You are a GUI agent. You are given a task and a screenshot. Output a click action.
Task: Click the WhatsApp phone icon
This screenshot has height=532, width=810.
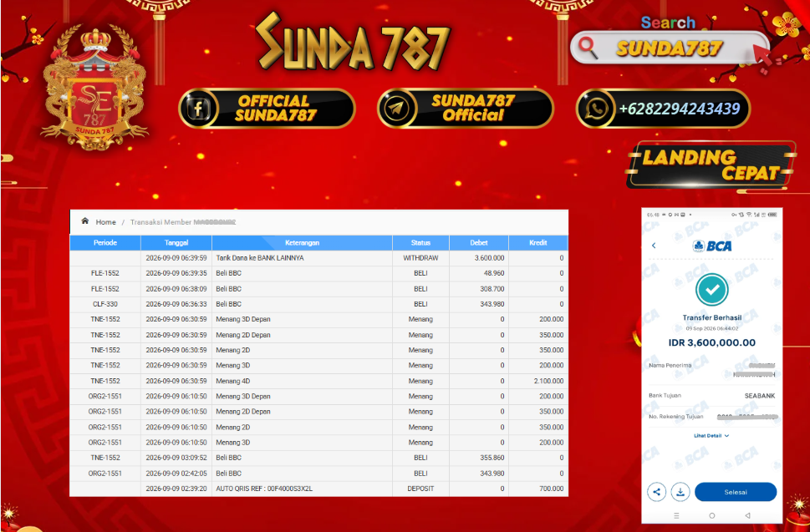(x=596, y=109)
